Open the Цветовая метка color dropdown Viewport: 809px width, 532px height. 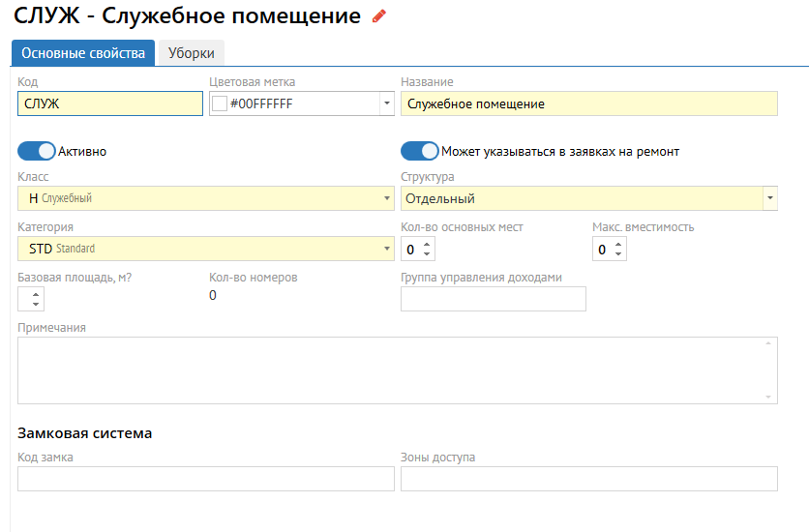pyautogui.click(x=387, y=103)
